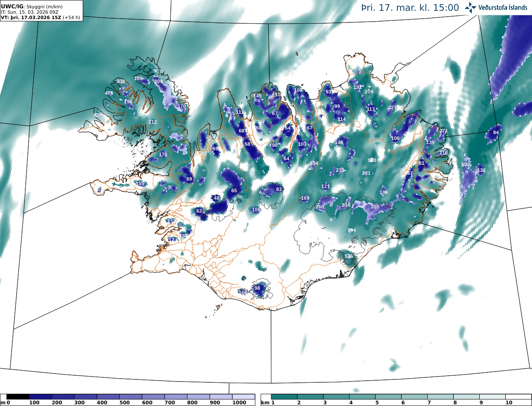This screenshot has width=532, height=406.
Task: Click visibility value 146 on the map
Action: 339,142
